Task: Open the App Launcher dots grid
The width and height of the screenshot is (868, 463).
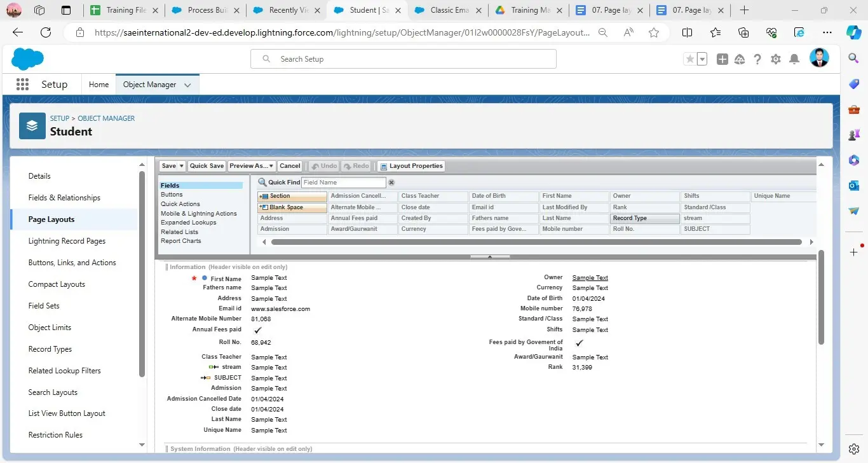Action: [22, 85]
